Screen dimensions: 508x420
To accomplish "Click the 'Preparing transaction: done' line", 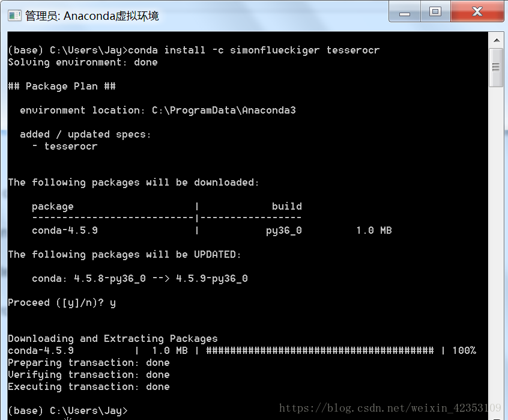I will pos(89,363).
